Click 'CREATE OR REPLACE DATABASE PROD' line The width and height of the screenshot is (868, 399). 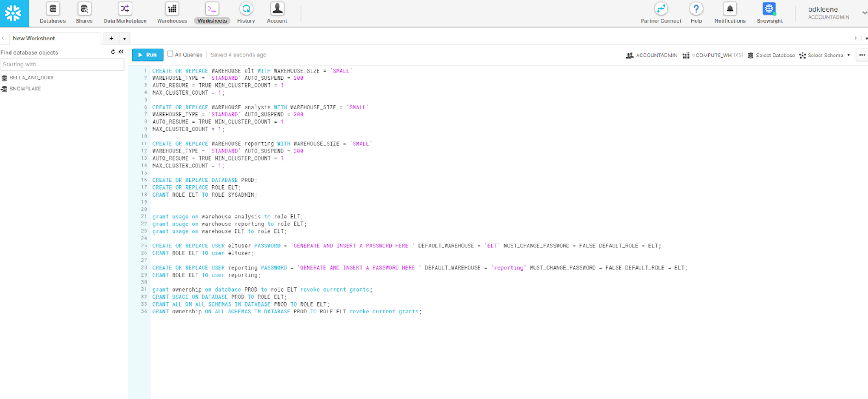pyautogui.click(x=205, y=180)
